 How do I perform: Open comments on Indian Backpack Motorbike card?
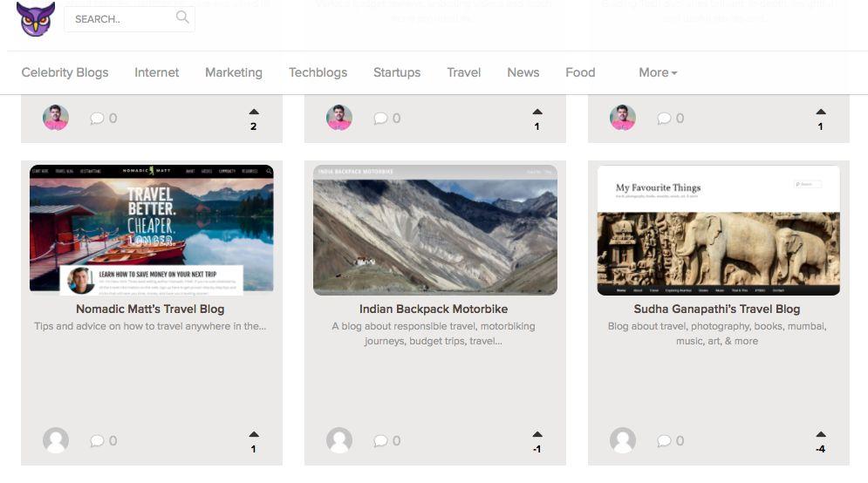(x=387, y=441)
